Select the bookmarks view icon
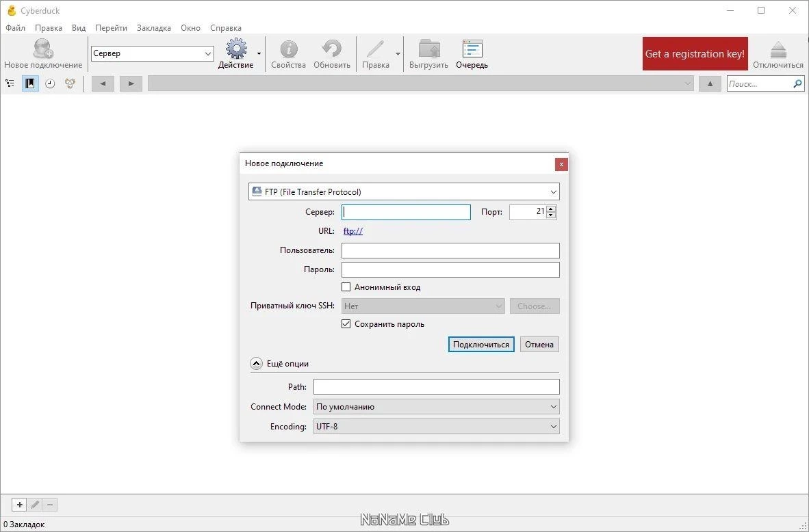 [30, 83]
